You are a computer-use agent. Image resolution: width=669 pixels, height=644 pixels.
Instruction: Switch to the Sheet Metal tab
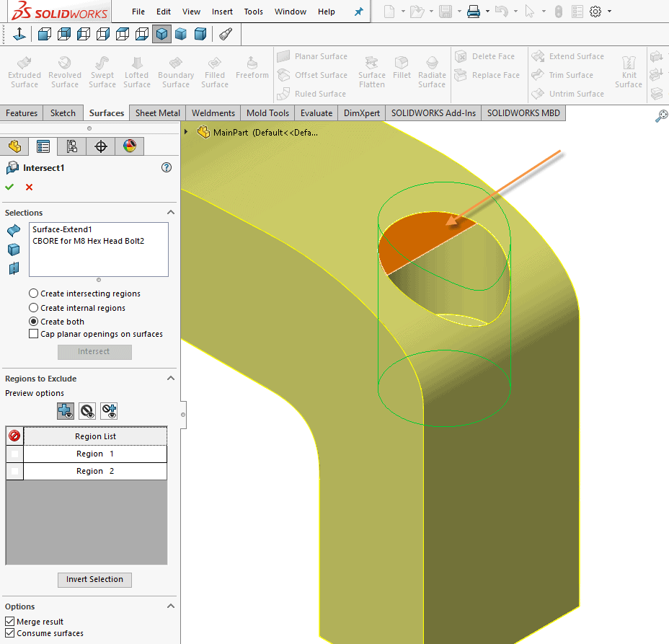157,113
